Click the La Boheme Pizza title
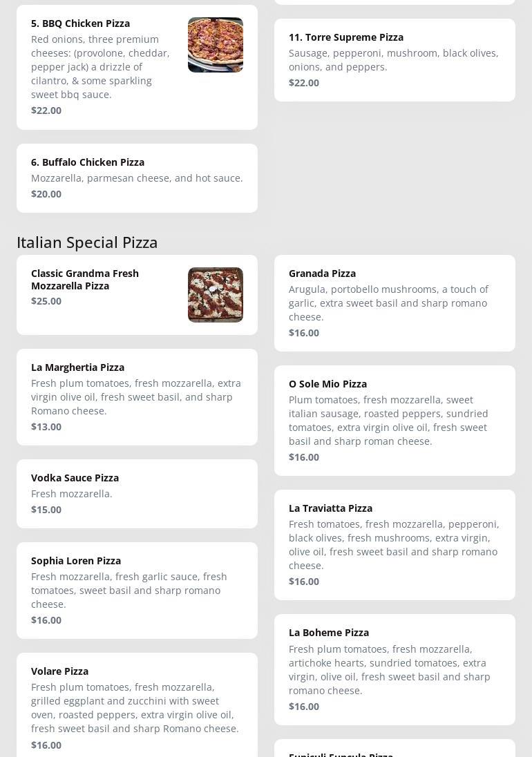This screenshot has height=757, width=532. 329,633
